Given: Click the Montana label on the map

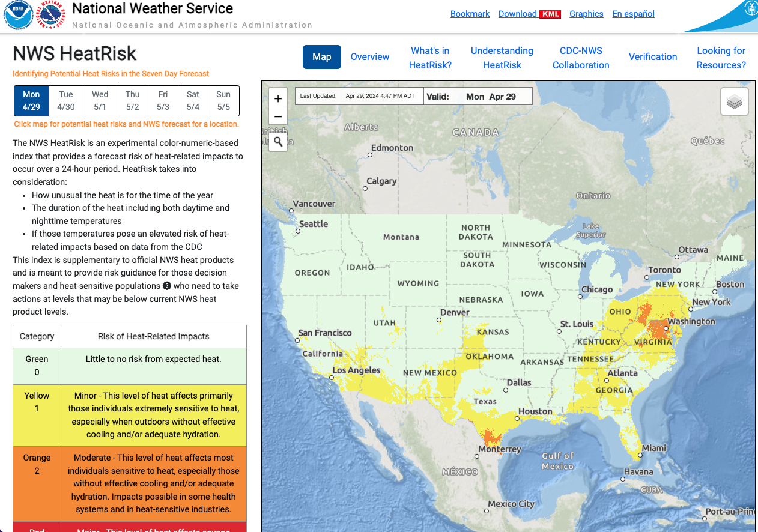Looking at the screenshot, I should pyautogui.click(x=401, y=237).
